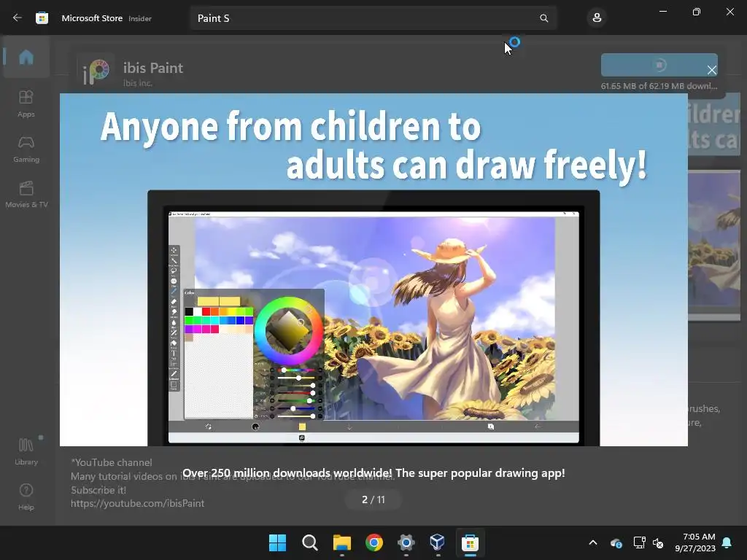Launch Google Chrome from the taskbar

coord(374,542)
